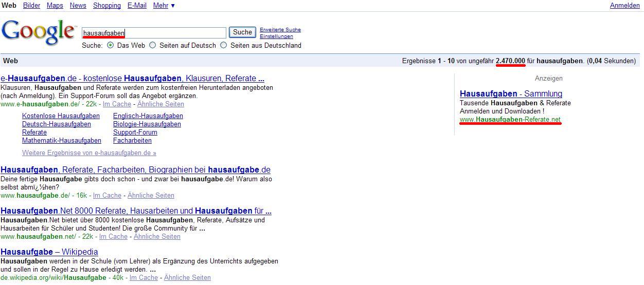The height and width of the screenshot is (285, 644).
Task: Expand the 'Mehr' dropdown menu
Action: 164,5
